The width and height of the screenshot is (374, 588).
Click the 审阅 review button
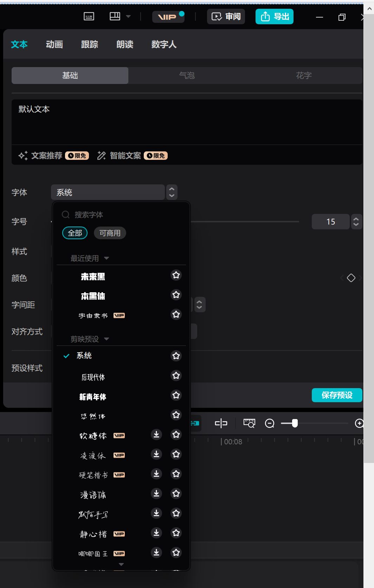tap(226, 17)
